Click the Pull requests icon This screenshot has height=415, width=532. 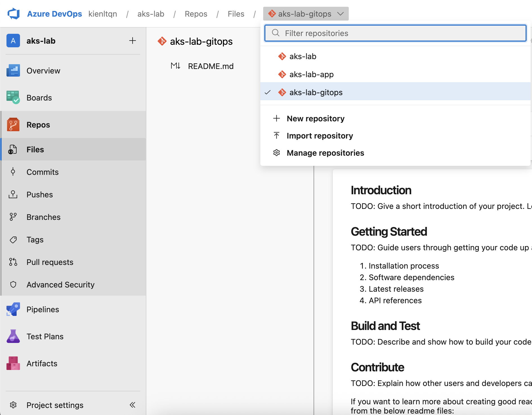(13, 262)
